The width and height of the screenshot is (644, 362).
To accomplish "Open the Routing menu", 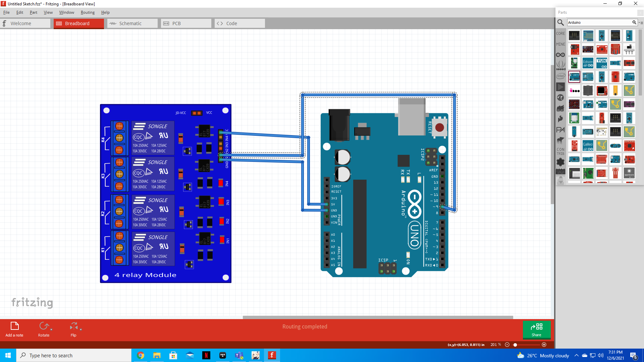I will point(88,12).
